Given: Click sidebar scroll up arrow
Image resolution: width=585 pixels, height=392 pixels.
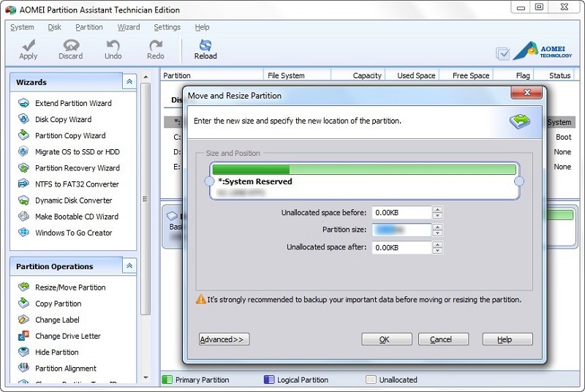Looking at the screenshot, I should (146, 77).
